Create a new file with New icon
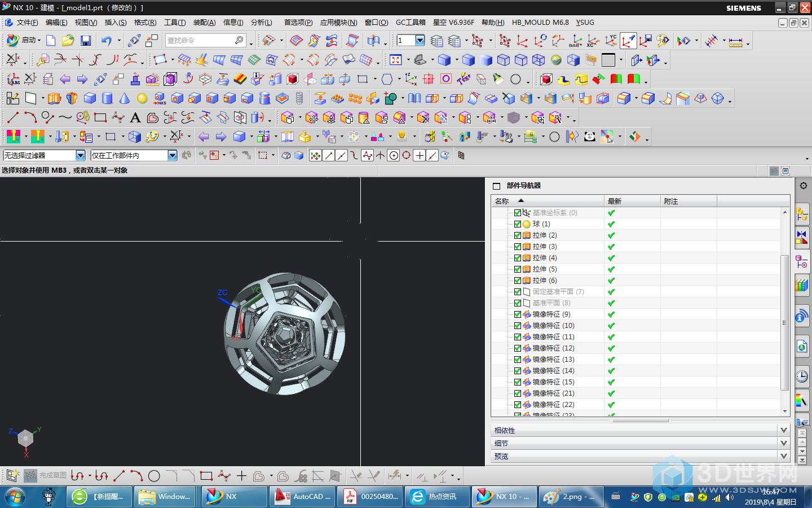This screenshot has width=812, height=508. click(x=51, y=41)
